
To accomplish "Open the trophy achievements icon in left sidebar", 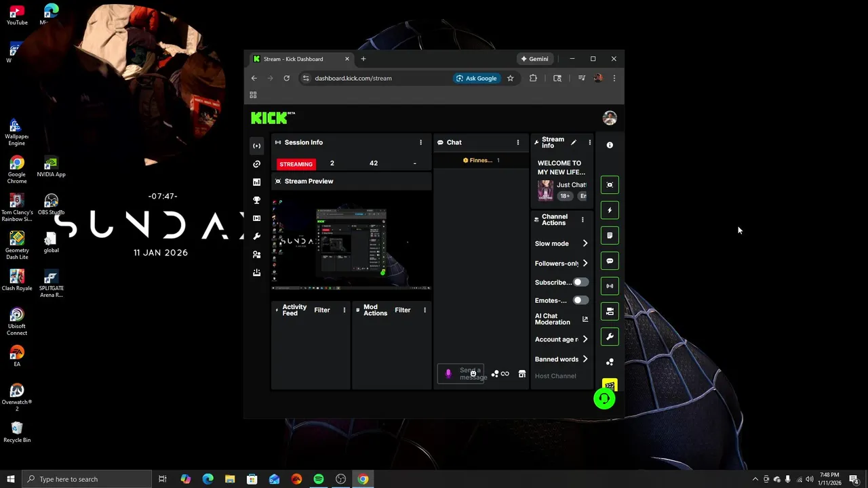I will (x=256, y=201).
